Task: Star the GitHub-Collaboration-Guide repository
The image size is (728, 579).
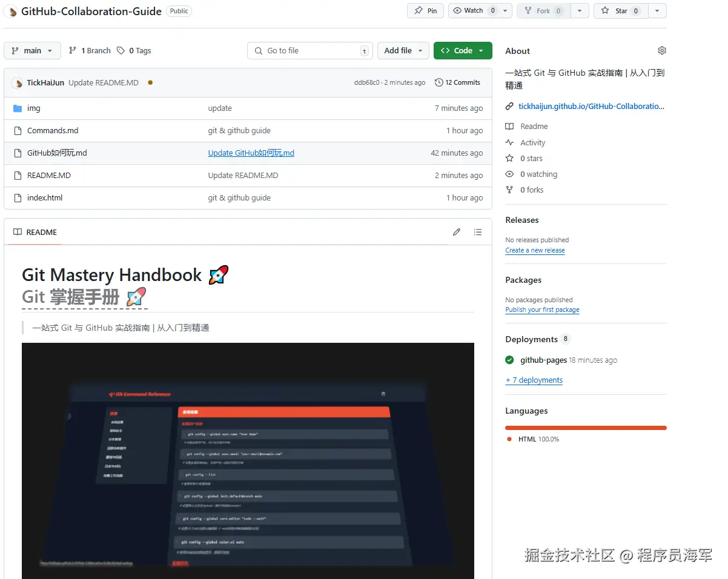Action: pos(620,10)
